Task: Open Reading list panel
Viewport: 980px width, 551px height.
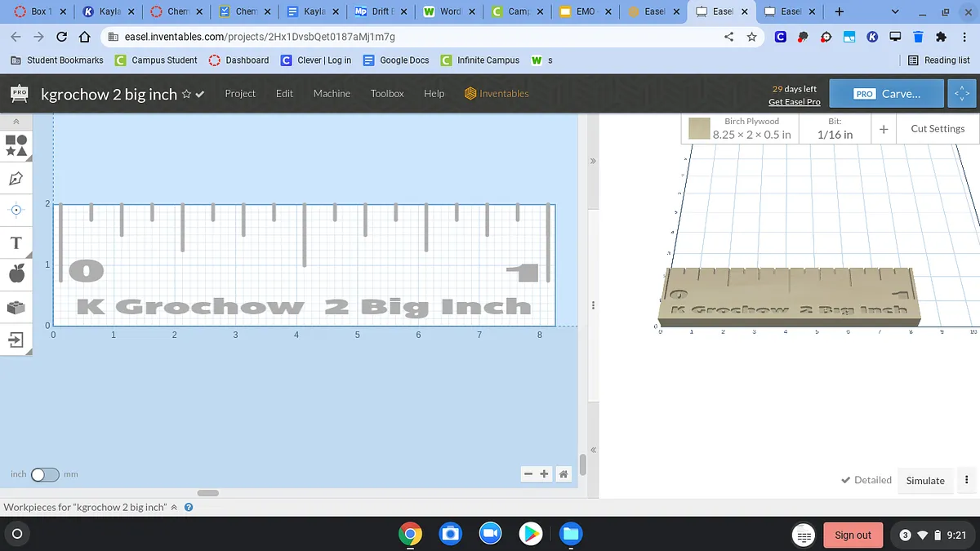Action: coord(939,60)
